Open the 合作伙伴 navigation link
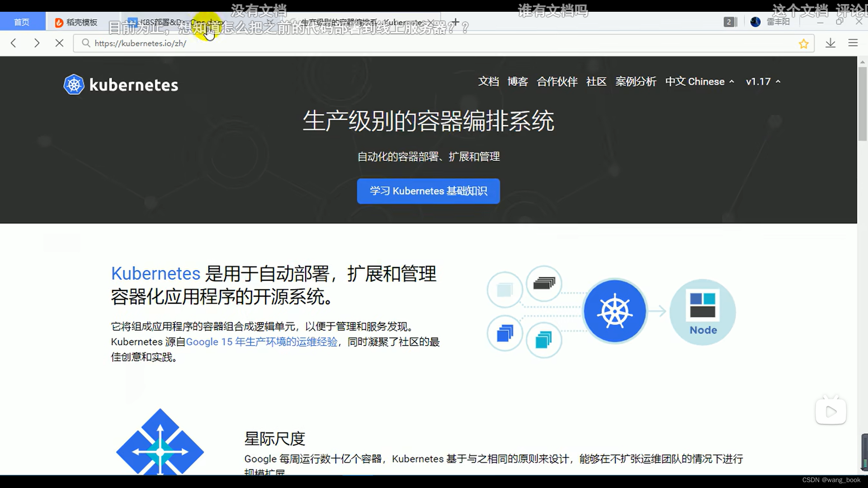 tap(557, 82)
